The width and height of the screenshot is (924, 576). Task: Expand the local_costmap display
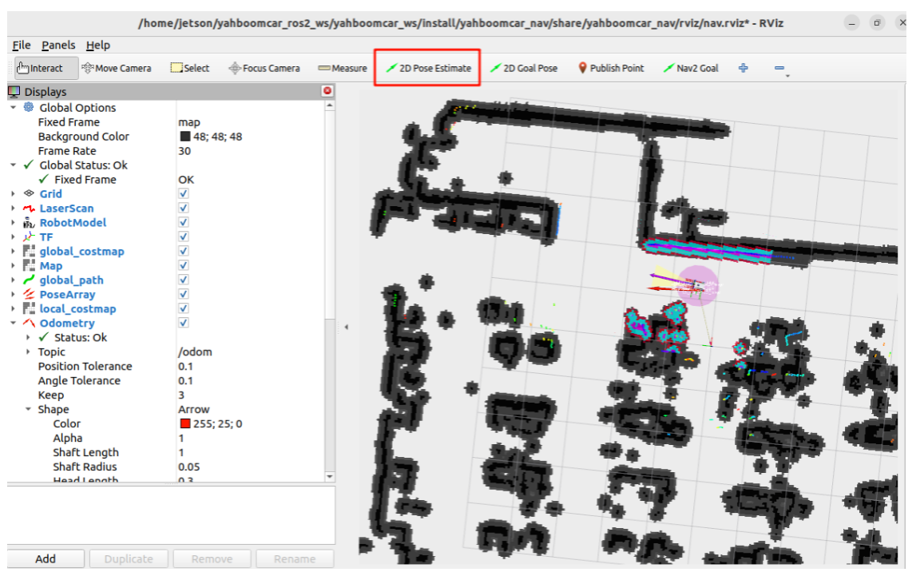[13, 309]
